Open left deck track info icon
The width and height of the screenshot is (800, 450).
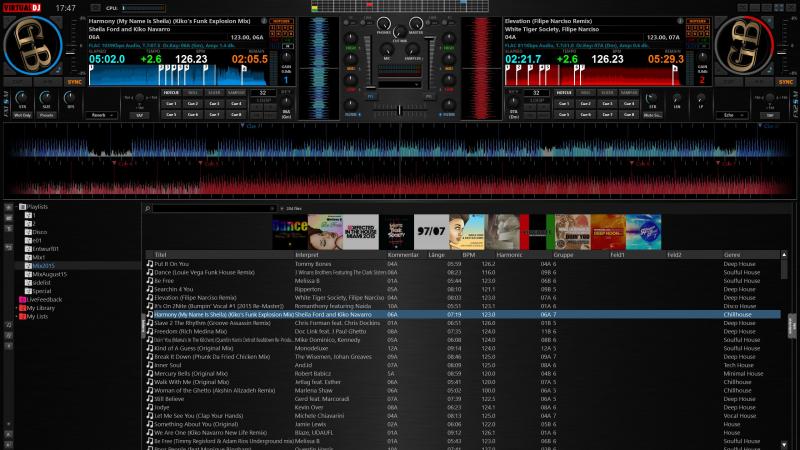tap(264, 21)
